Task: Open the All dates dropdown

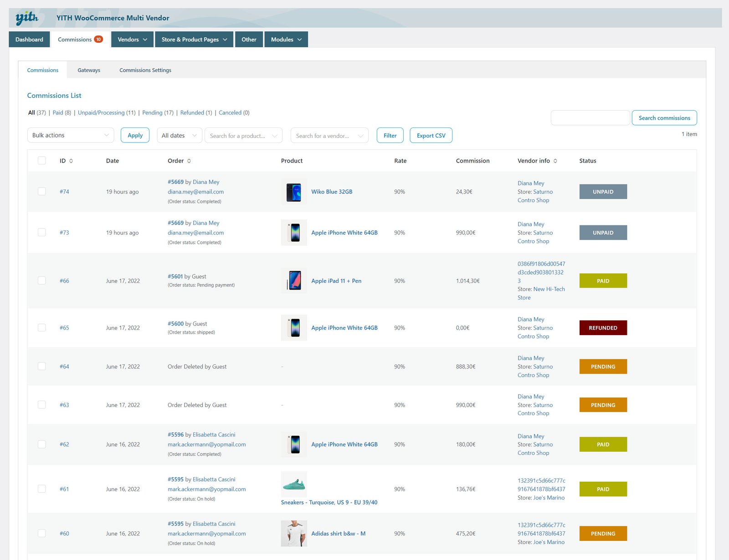Action: tap(180, 135)
